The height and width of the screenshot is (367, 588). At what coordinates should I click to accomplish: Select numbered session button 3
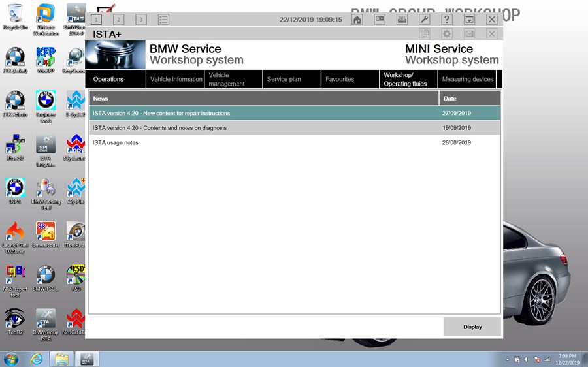coord(141,20)
